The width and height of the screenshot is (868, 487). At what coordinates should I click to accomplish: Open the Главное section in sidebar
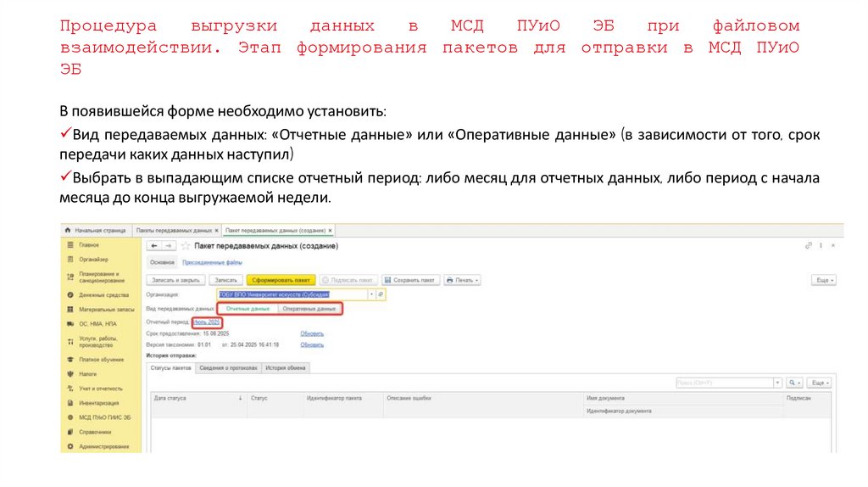(x=88, y=245)
